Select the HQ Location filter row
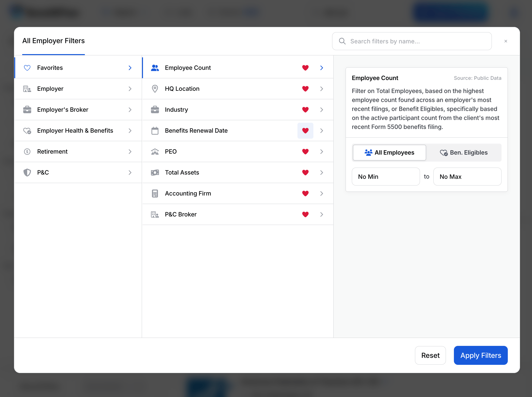This screenshot has width=532, height=397. pyautogui.click(x=238, y=89)
